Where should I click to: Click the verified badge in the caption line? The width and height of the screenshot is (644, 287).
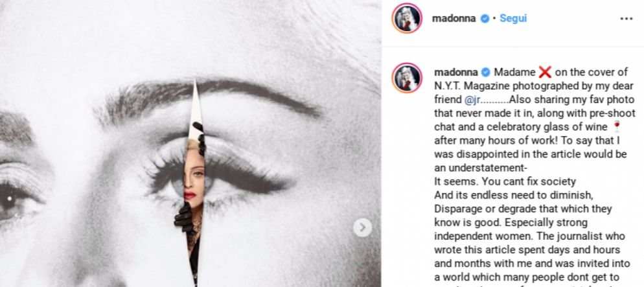tap(485, 73)
